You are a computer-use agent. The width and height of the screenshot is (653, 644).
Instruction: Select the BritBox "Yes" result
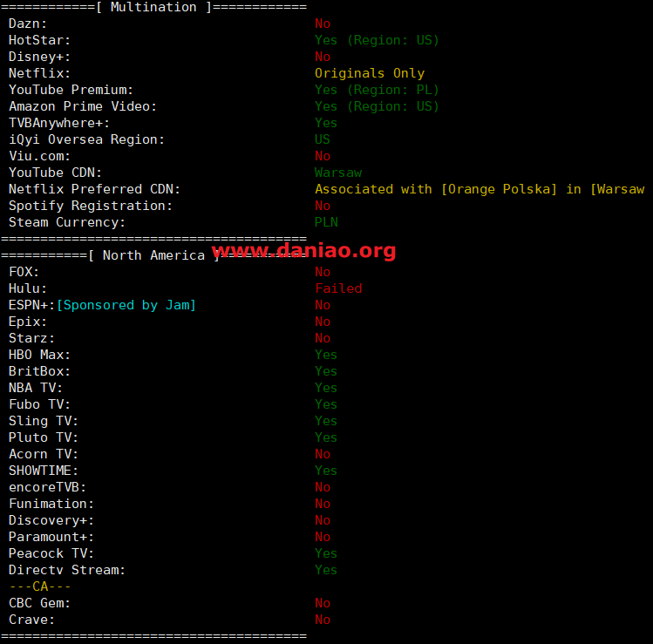coord(326,371)
